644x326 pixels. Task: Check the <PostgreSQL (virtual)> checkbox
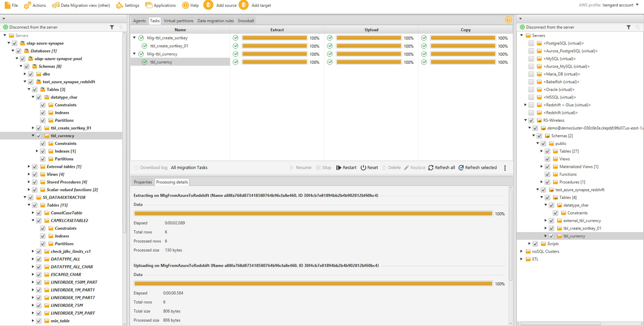pyautogui.click(x=531, y=43)
